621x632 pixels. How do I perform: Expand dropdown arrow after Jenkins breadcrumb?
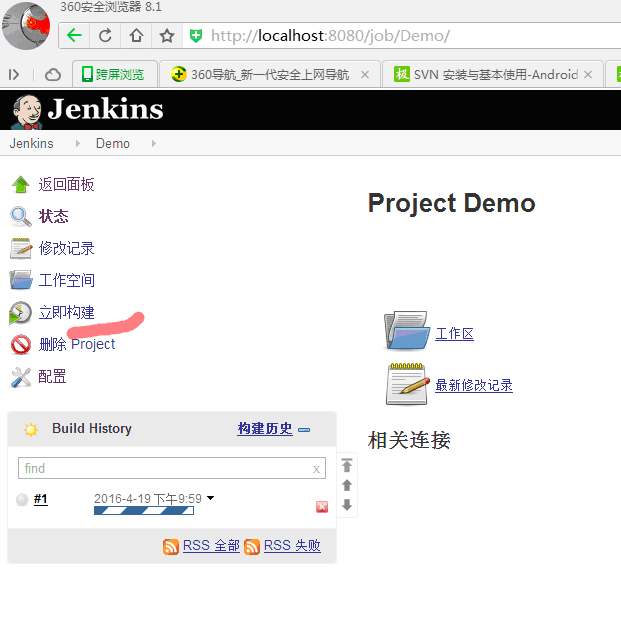(77, 143)
